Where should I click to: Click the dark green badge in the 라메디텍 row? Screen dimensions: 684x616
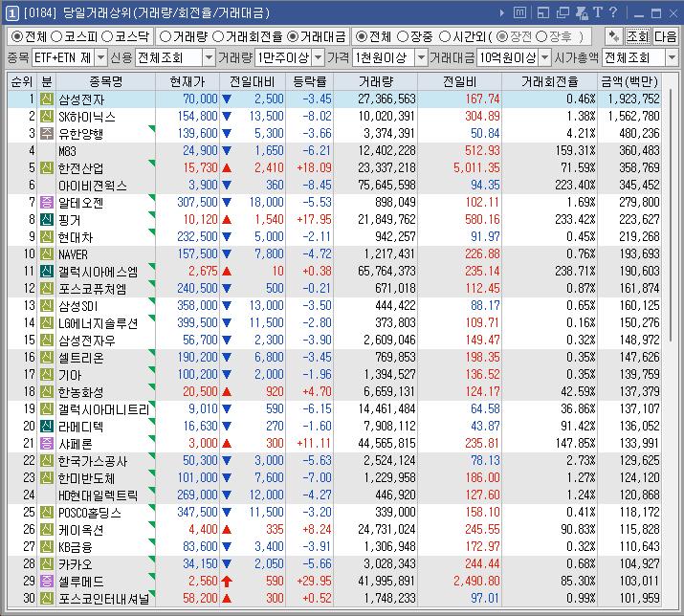(x=46, y=426)
